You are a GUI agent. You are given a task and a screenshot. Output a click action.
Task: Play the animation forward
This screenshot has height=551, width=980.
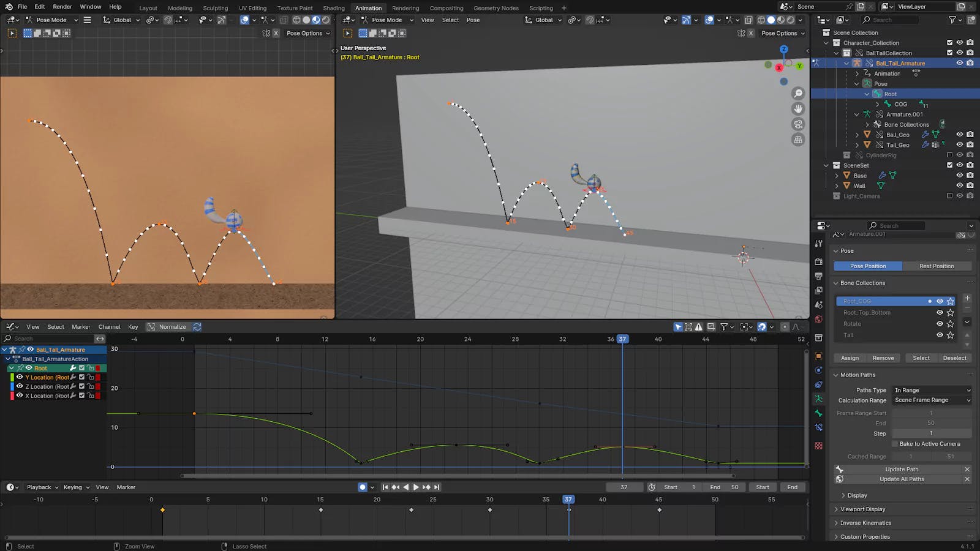click(416, 487)
